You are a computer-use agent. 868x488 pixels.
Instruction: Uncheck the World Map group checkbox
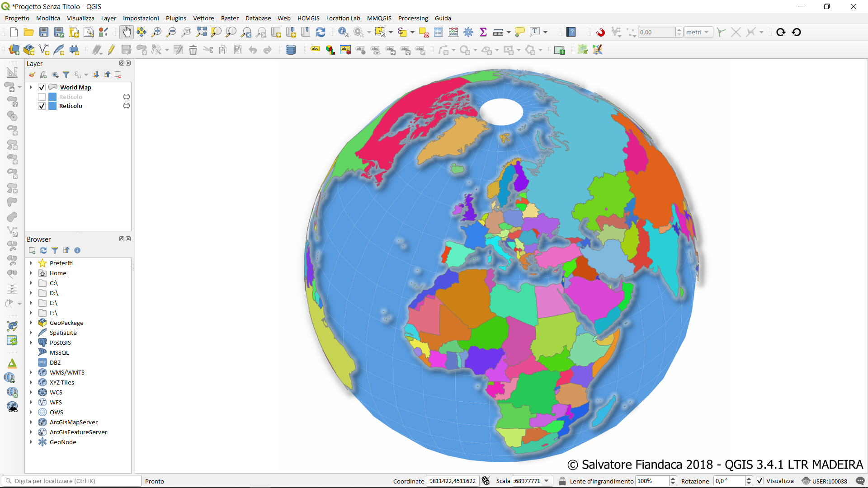pos(42,88)
